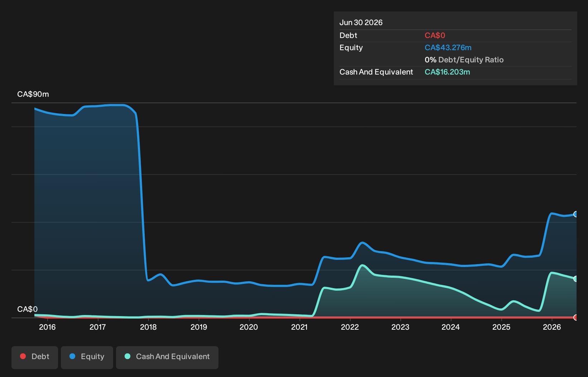Click the CA$16.203m cash value
The height and width of the screenshot is (377, 588).
447,72
